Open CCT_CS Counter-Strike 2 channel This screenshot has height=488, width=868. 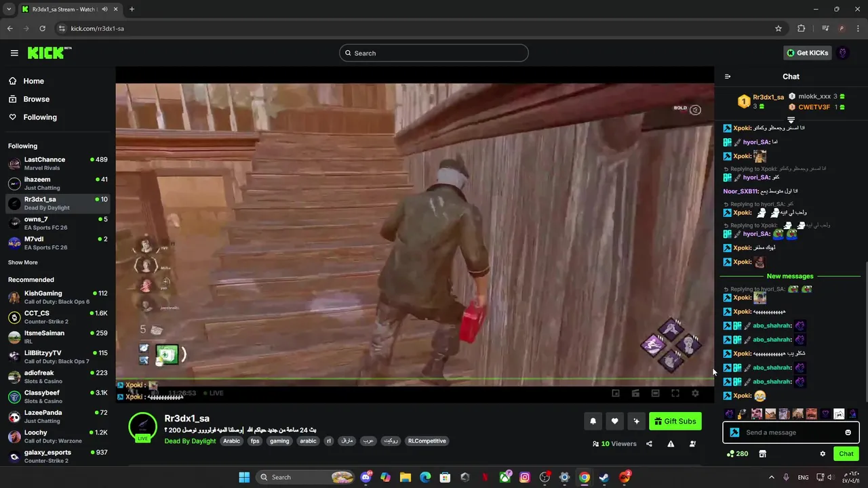pos(58,317)
